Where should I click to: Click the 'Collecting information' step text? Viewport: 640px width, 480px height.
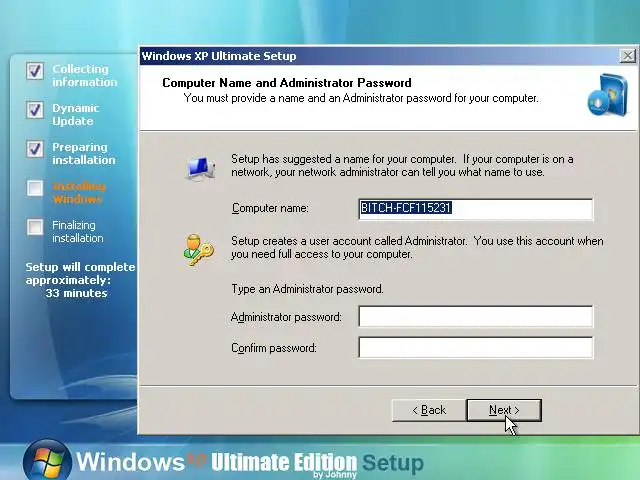(84, 76)
